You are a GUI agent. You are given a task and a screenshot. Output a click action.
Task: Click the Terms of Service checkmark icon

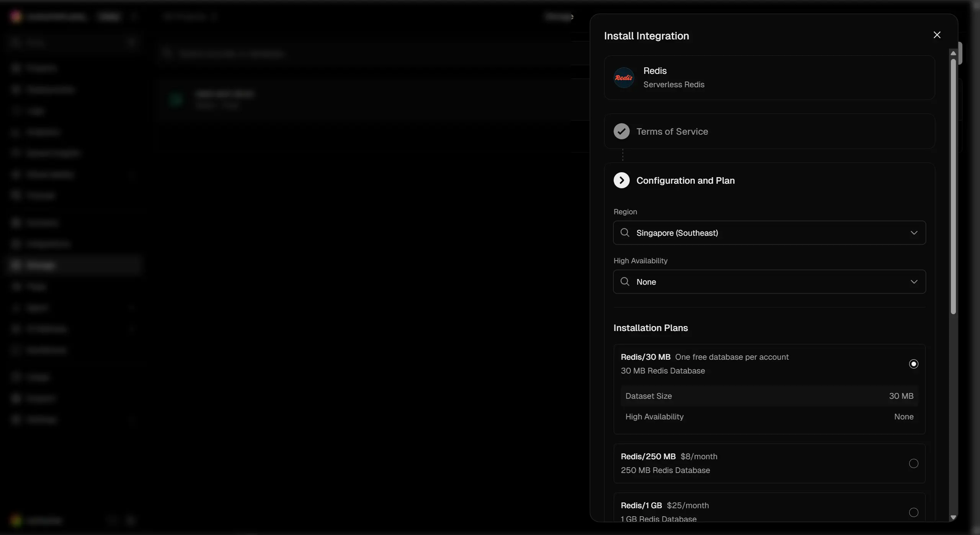(621, 131)
